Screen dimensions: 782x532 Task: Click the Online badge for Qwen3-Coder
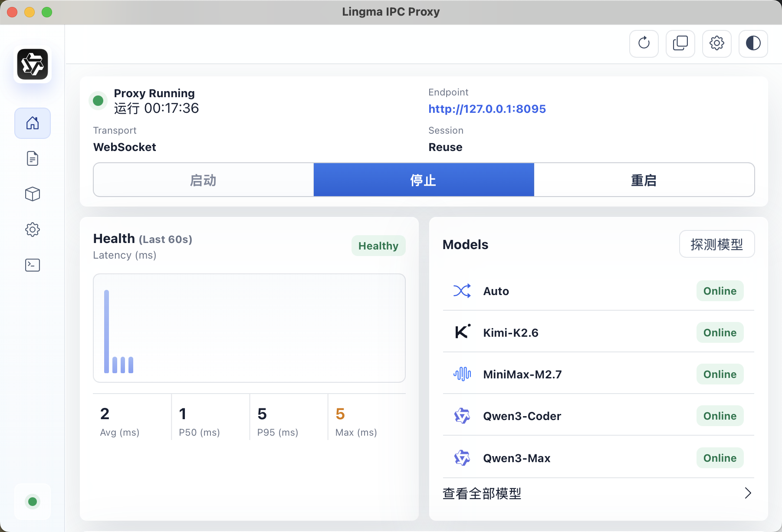pyautogui.click(x=720, y=416)
